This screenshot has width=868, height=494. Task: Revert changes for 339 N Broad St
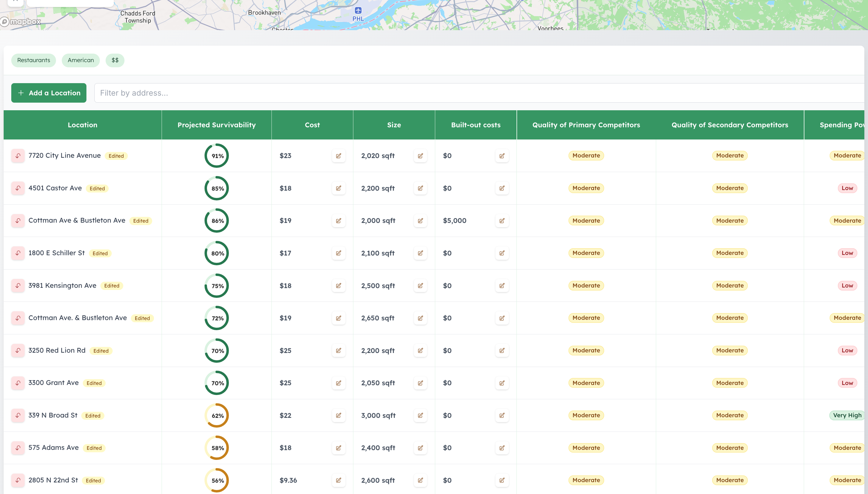(x=18, y=415)
